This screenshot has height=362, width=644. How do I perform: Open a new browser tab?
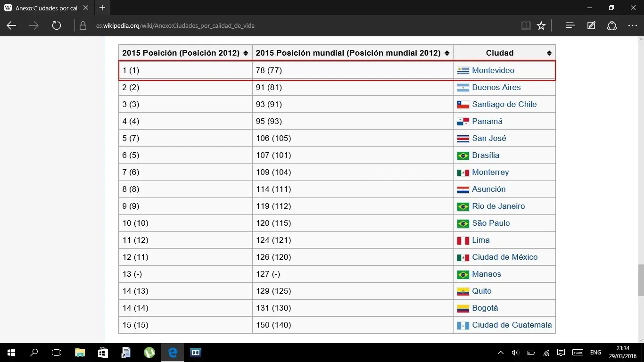[102, 8]
